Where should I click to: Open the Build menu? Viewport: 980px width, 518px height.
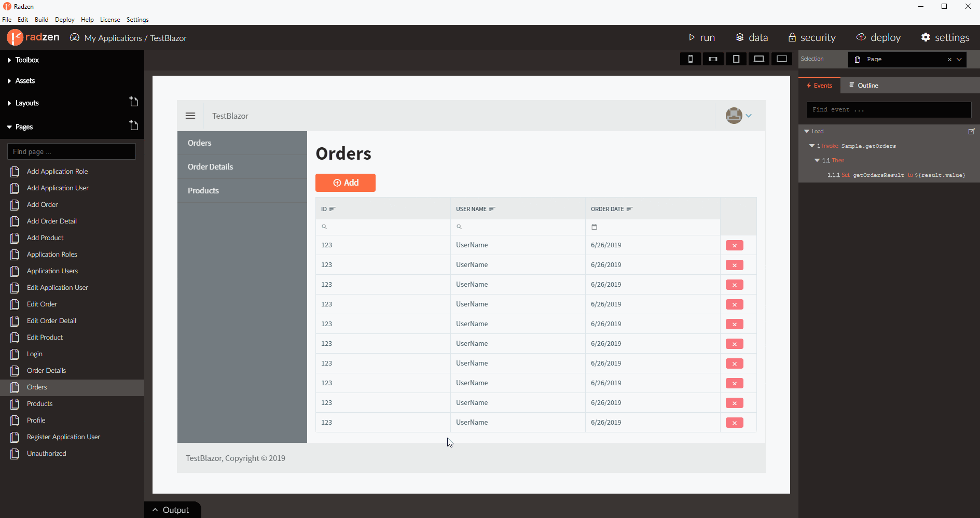click(42, 20)
